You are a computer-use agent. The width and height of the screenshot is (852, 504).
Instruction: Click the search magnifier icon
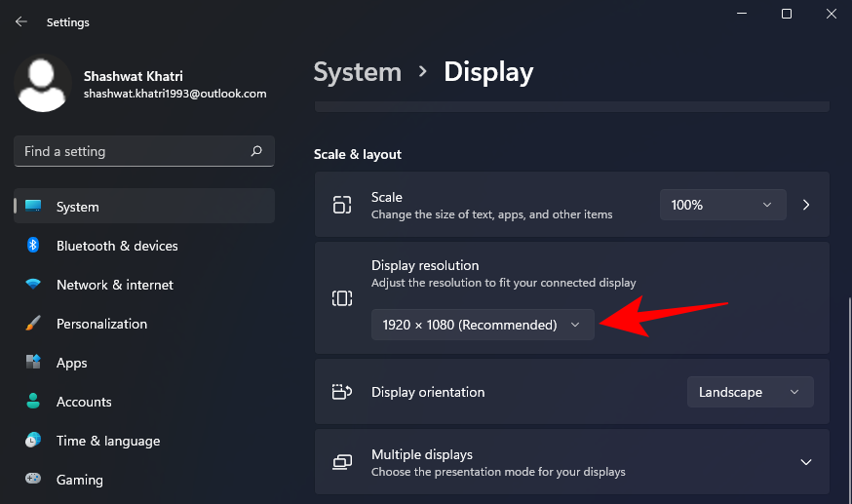256,151
